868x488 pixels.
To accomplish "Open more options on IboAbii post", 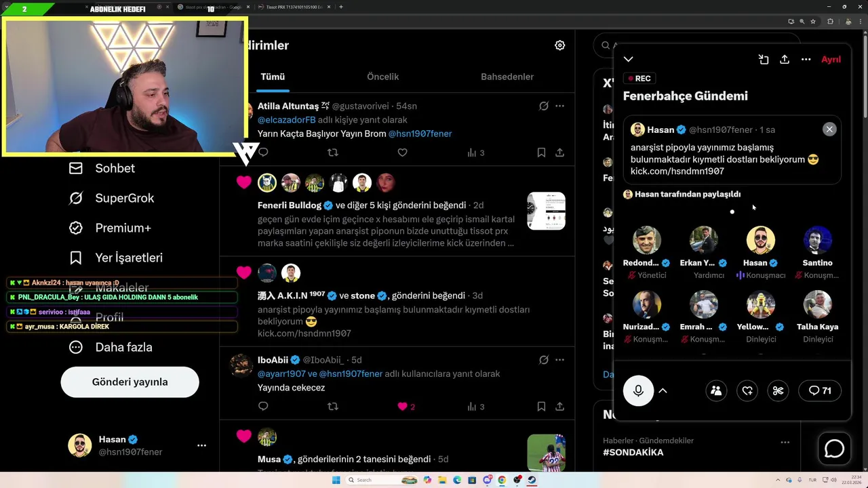I will tap(559, 360).
